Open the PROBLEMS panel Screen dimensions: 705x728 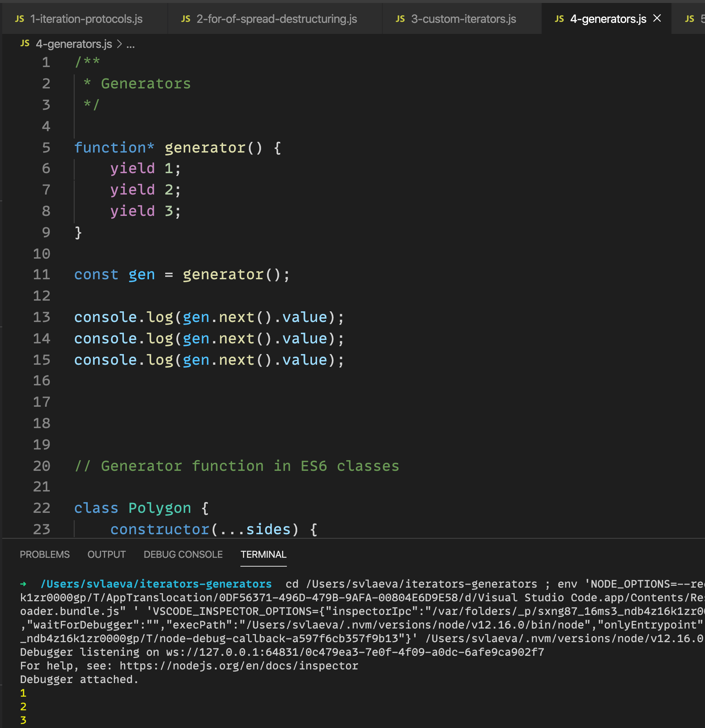[x=45, y=554]
